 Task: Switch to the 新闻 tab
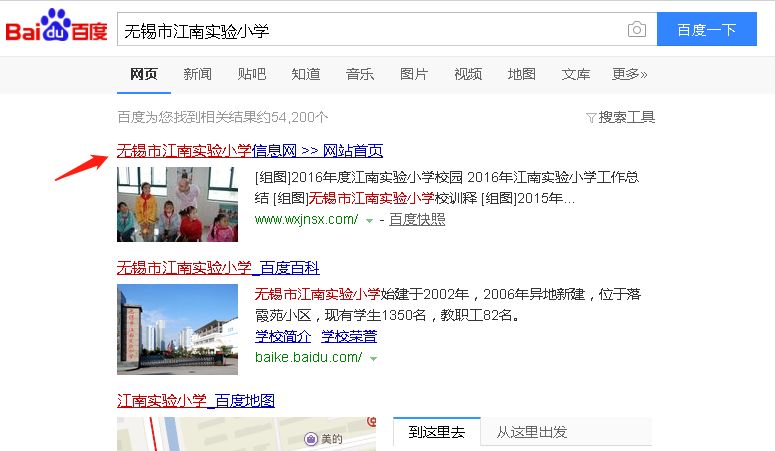198,74
